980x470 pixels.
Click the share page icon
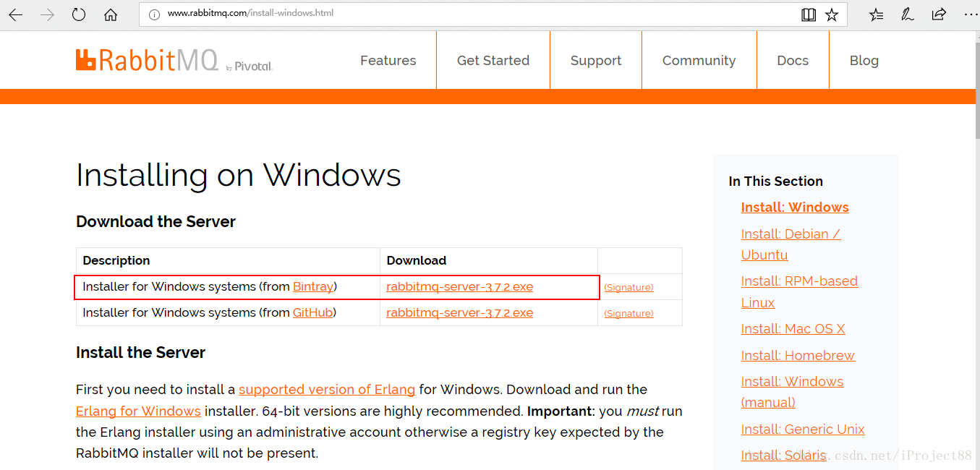(x=939, y=14)
